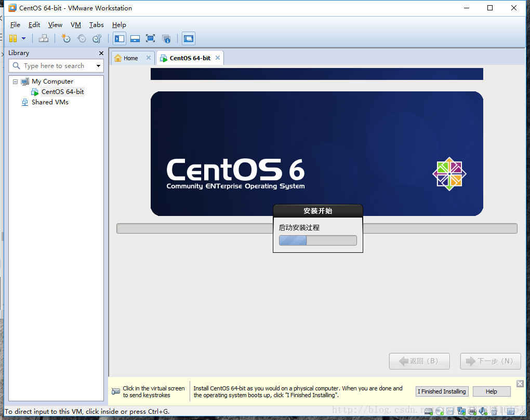Click the USB controller status icon
The width and height of the screenshot is (530, 420).
494,411
